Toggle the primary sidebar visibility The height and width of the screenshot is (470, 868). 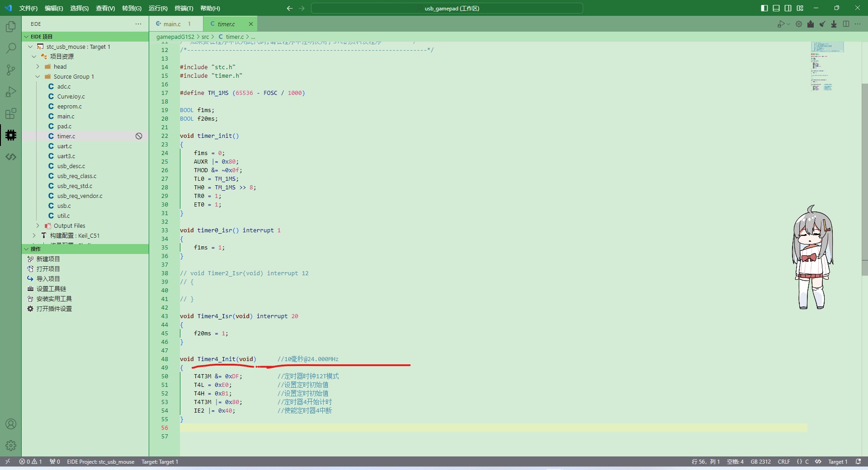tap(764, 8)
